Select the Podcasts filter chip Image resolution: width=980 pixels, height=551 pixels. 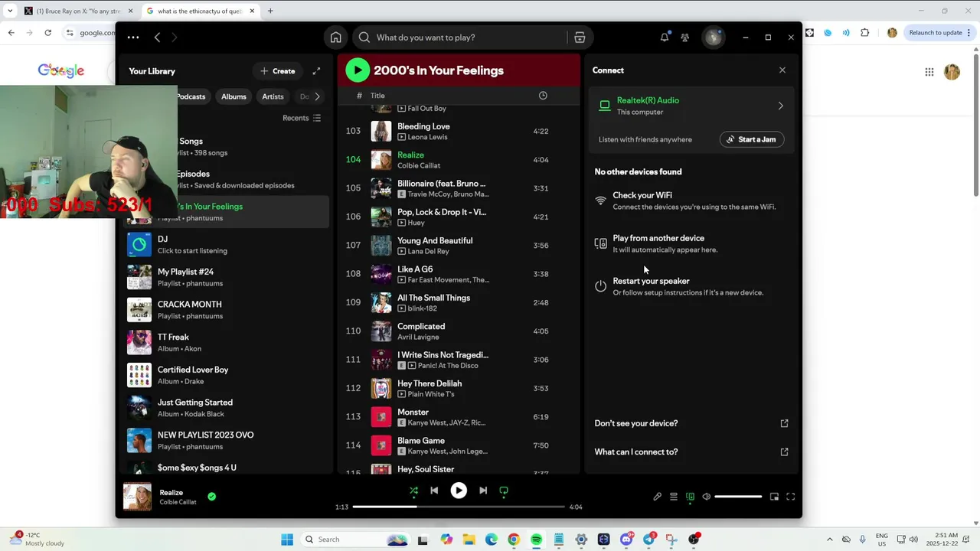pyautogui.click(x=191, y=96)
